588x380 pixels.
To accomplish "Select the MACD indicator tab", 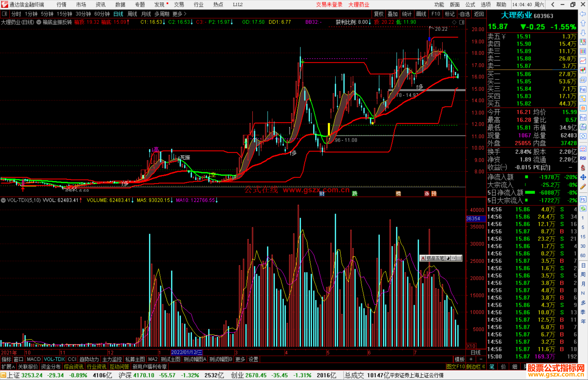I will tap(34, 359).
